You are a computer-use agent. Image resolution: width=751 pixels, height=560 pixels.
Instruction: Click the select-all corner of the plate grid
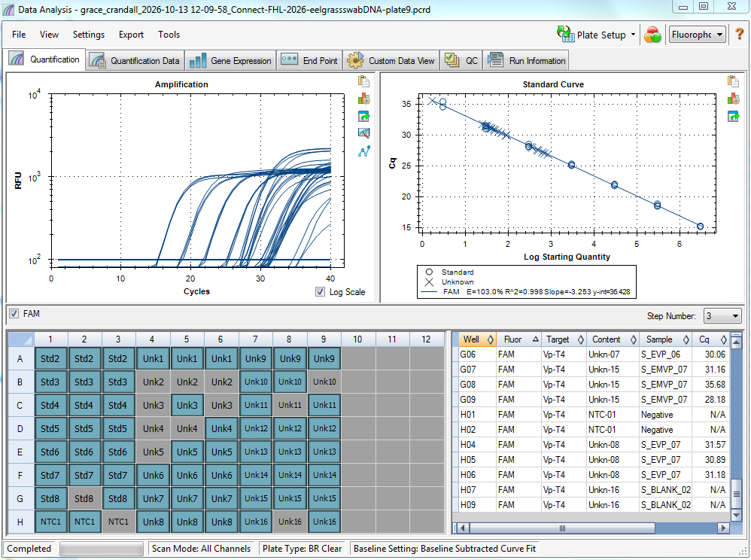tap(21, 339)
